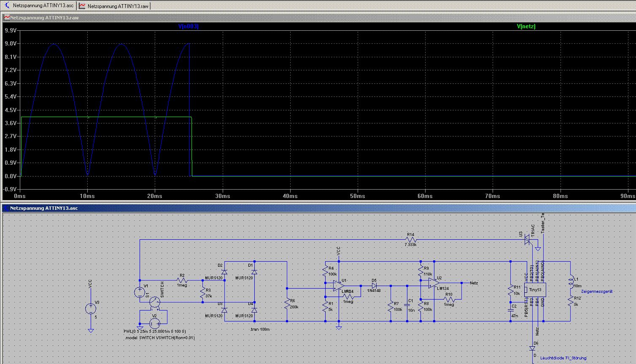Click the .tran 100m simulation directive
The height and width of the screenshot is (364, 636).
point(260,329)
